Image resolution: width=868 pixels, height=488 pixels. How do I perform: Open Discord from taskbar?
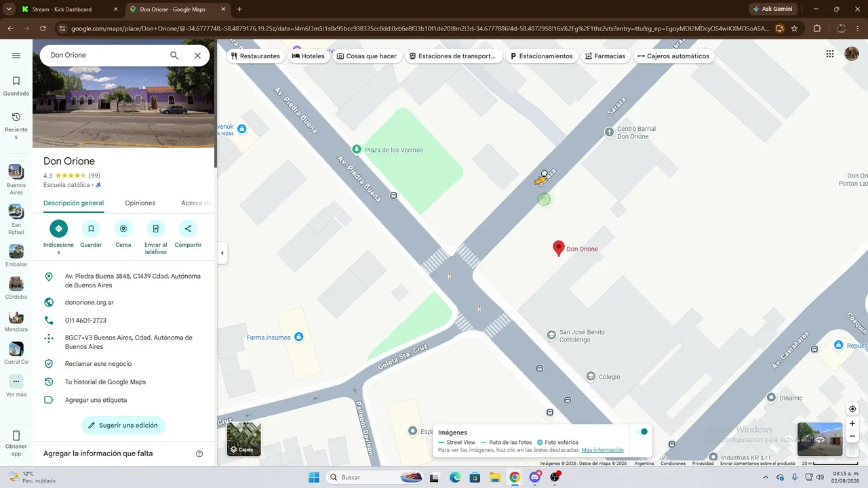click(535, 477)
